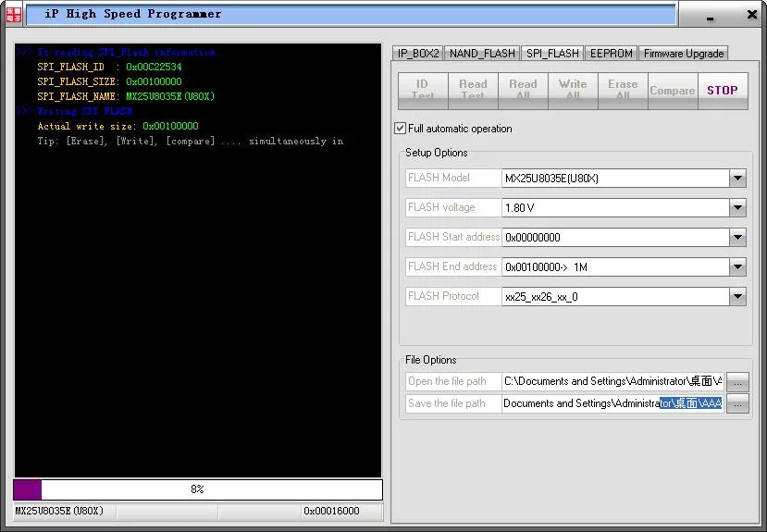Switch to the NAND_FLASH tab

(482, 54)
